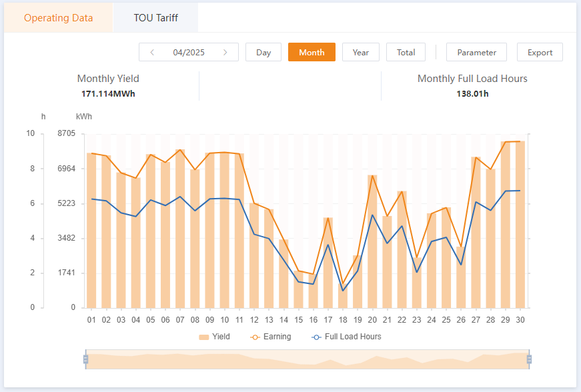Switch to the TOU Tariff tab
This screenshot has height=392, width=581.
point(155,18)
